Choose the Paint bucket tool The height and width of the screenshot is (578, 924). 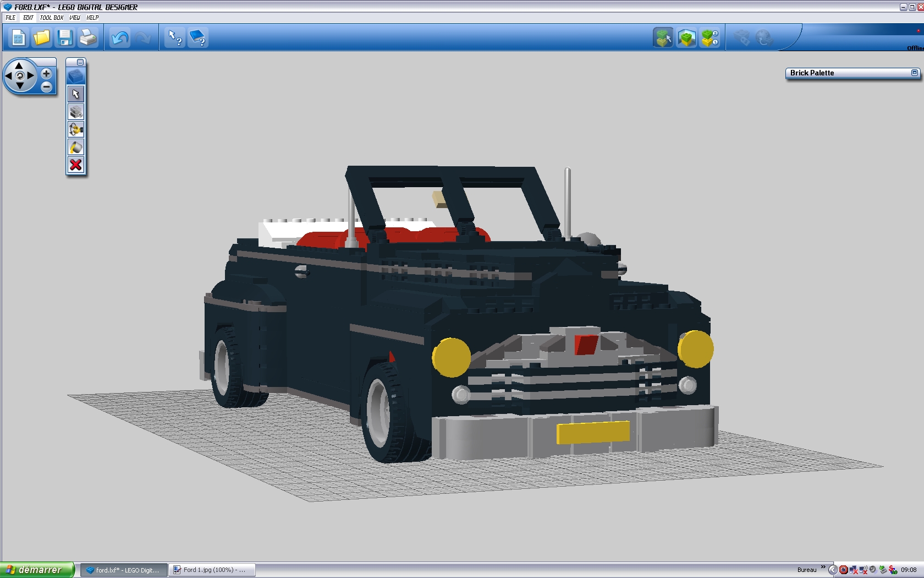point(76,147)
